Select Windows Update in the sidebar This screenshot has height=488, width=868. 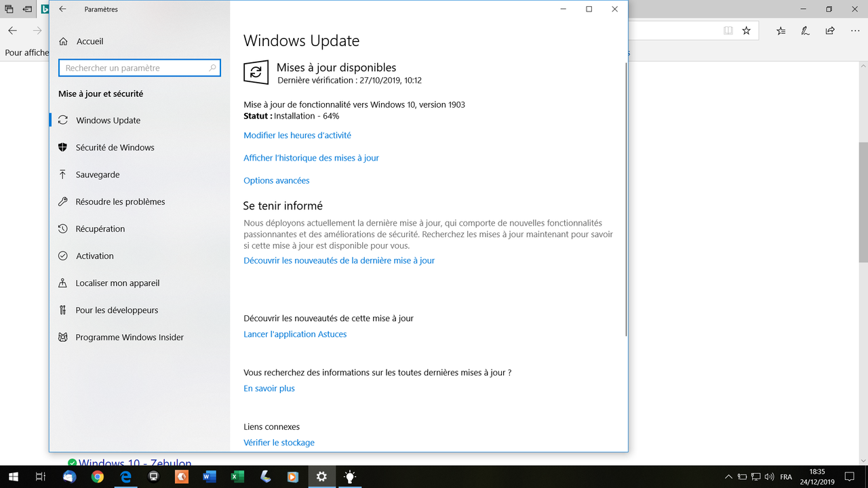(x=108, y=120)
